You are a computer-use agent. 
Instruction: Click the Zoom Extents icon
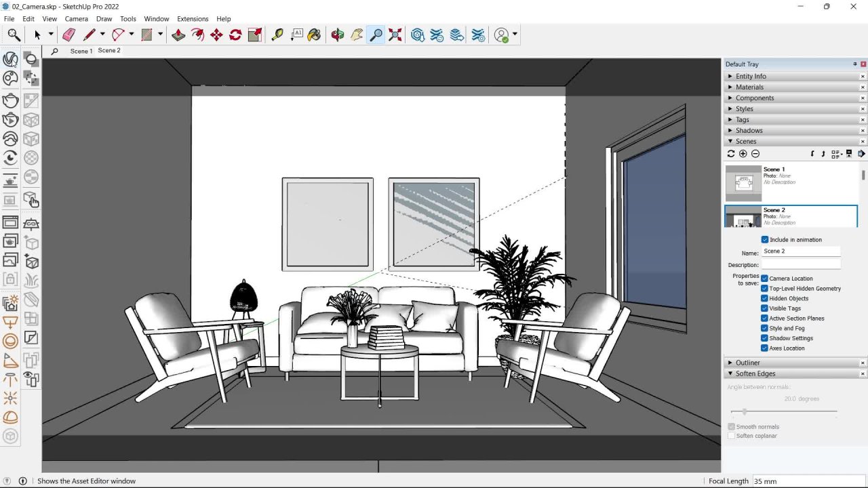(x=395, y=35)
